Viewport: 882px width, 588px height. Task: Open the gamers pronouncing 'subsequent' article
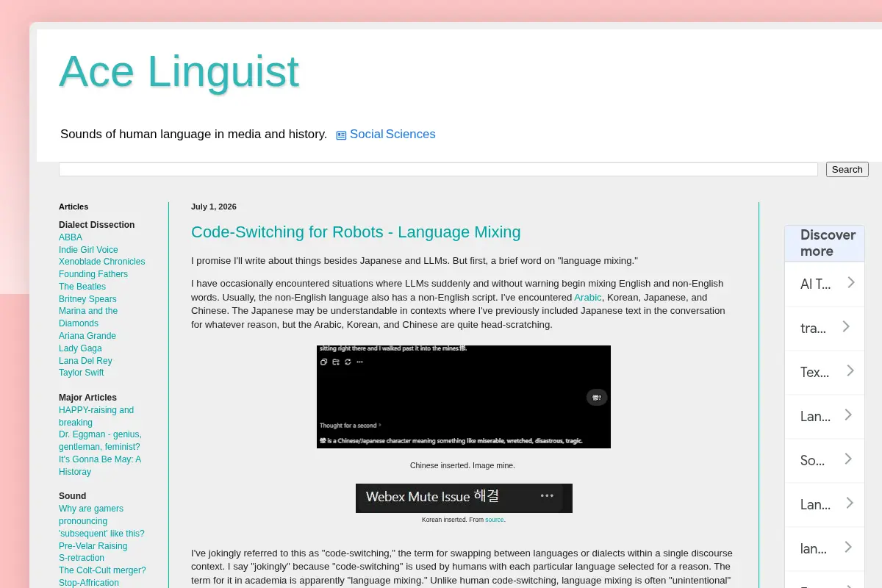[x=101, y=521]
